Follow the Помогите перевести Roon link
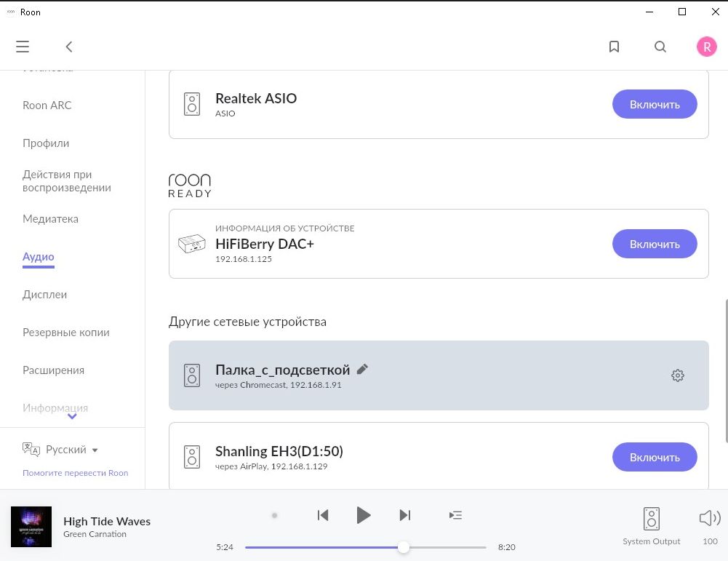The height and width of the screenshot is (561, 728). 75,473
